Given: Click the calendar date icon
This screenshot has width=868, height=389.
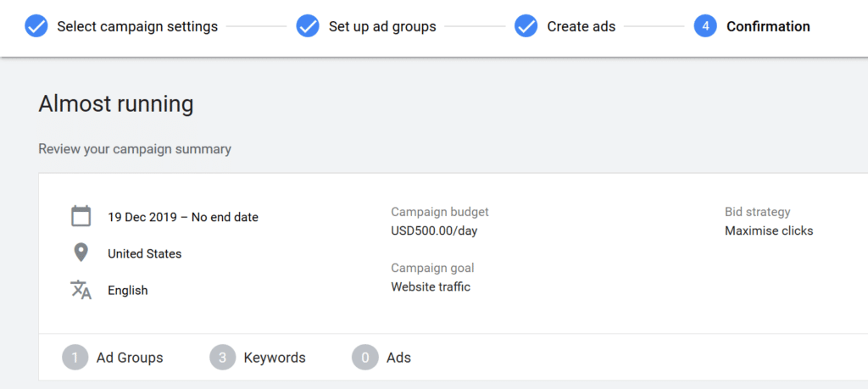Looking at the screenshot, I should click(81, 216).
